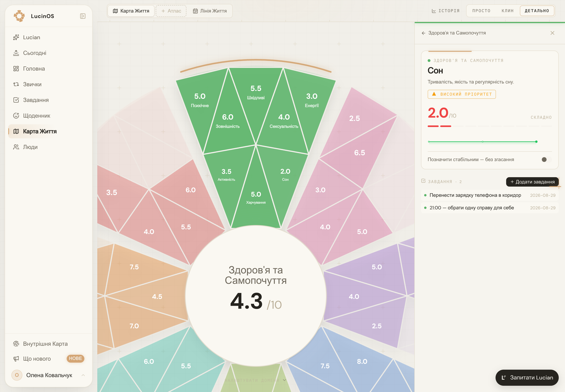Viewport: 565px width, 392px height.
Task: Toggle Позначити стабільним switch
Action: point(546,160)
